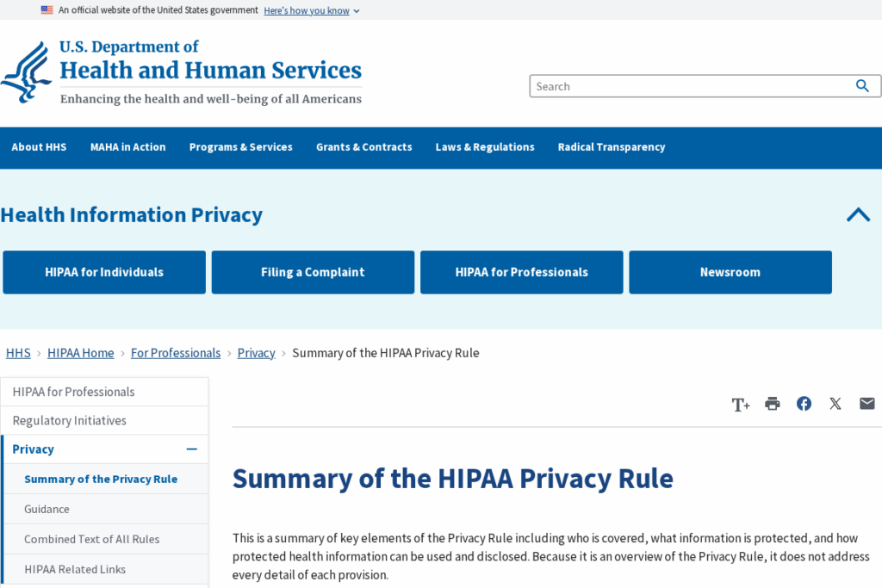
Task: Click the current page breadcrumb text
Action: (x=385, y=353)
